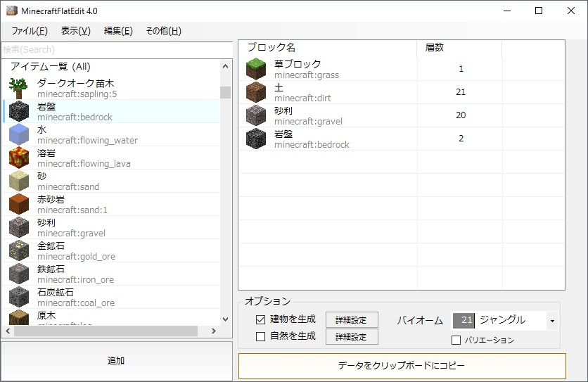
Task: Select 石炭鉱石 item name
Action: [x=55, y=293]
